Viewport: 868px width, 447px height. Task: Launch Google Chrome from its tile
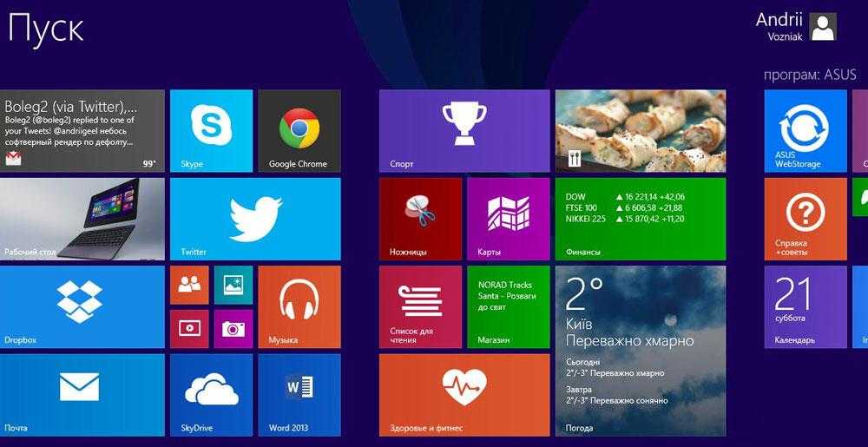(299, 130)
